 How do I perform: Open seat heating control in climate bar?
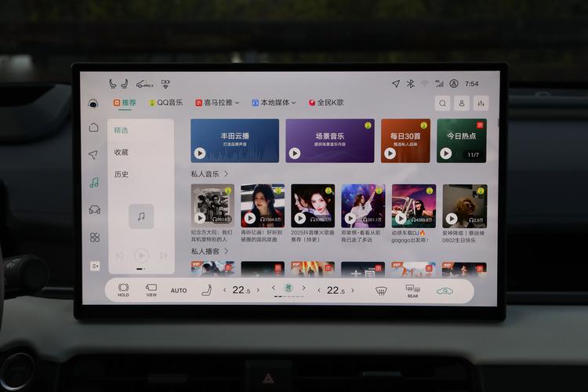[206, 291]
